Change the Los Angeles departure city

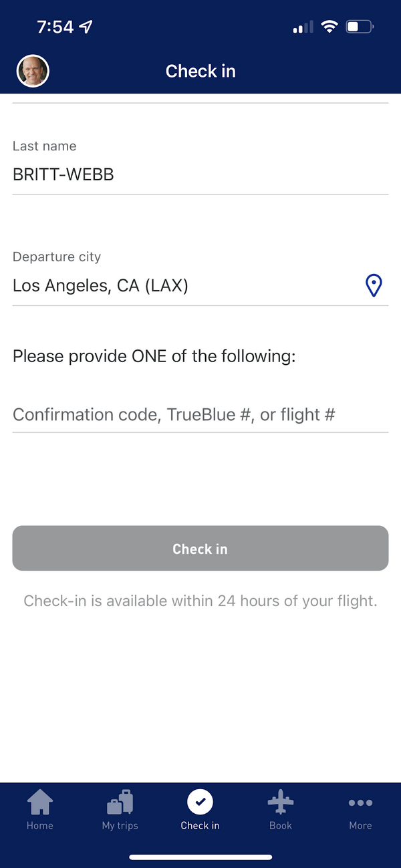pyautogui.click(x=180, y=286)
